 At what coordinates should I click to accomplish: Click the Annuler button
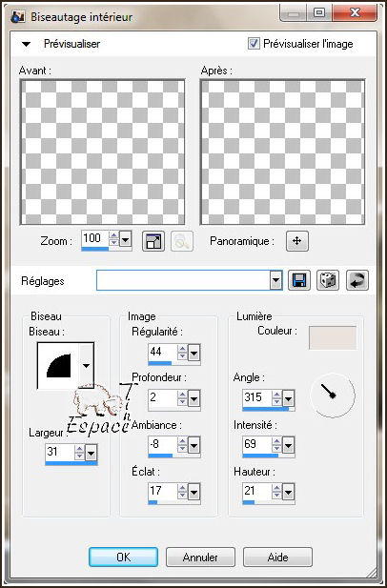[200, 557]
